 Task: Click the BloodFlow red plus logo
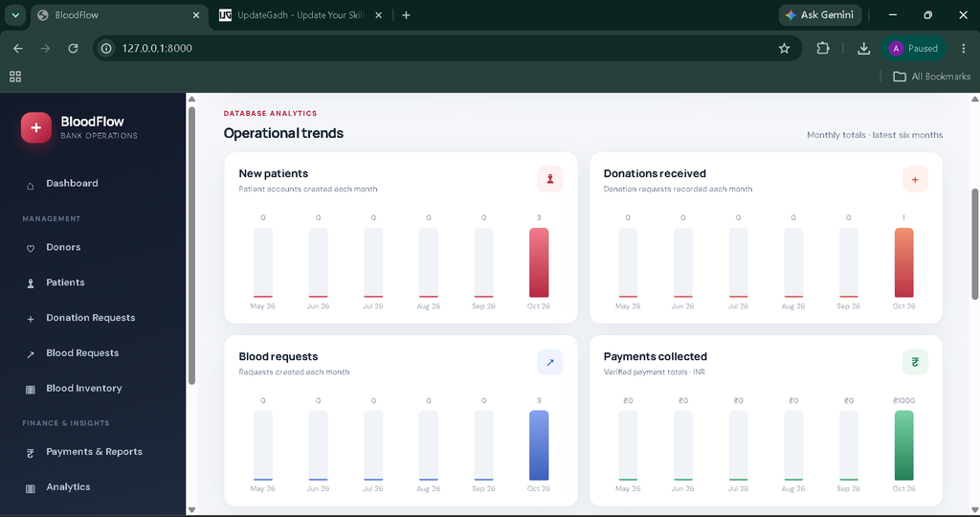(x=36, y=127)
